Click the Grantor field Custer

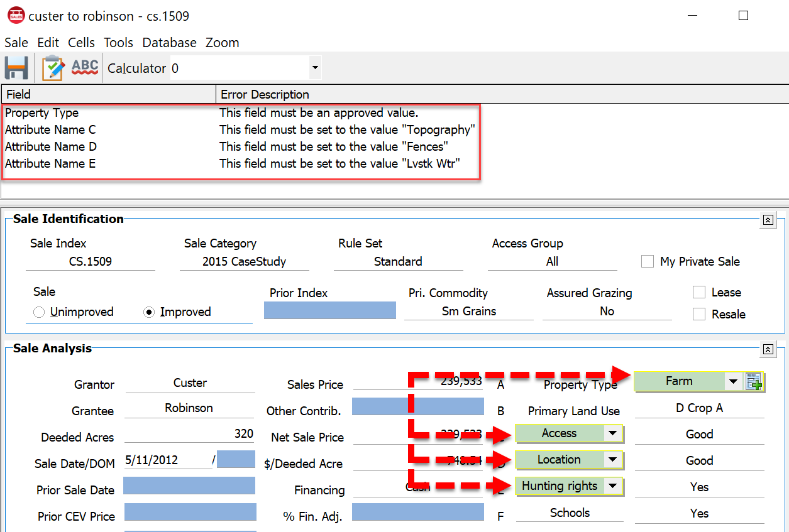[x=190, y=383]
